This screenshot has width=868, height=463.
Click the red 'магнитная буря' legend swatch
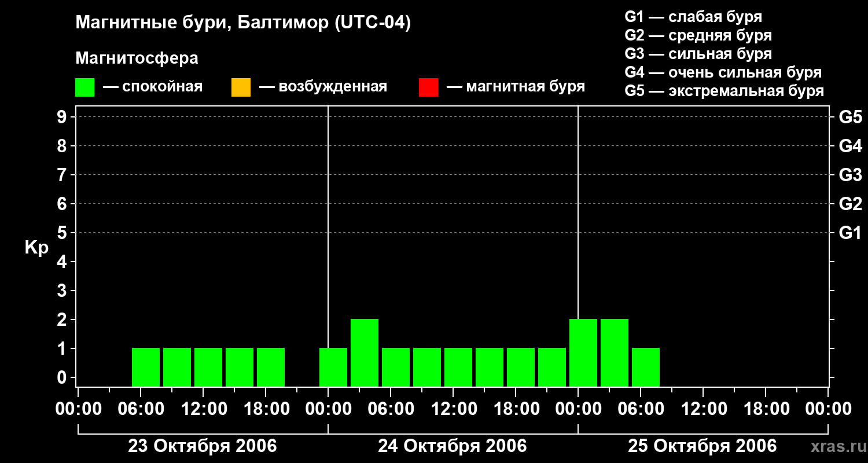(428, 87)
